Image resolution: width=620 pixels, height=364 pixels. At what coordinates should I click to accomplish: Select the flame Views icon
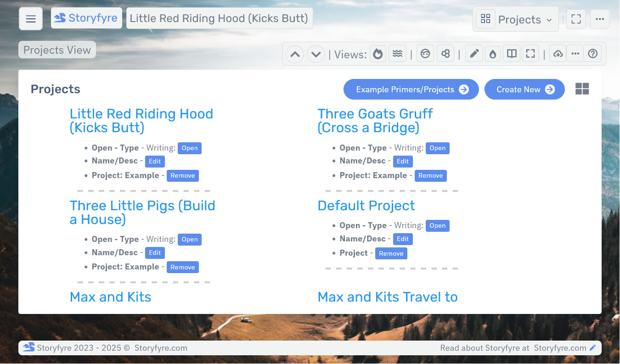pyautogui.click(x=378, y=53)
